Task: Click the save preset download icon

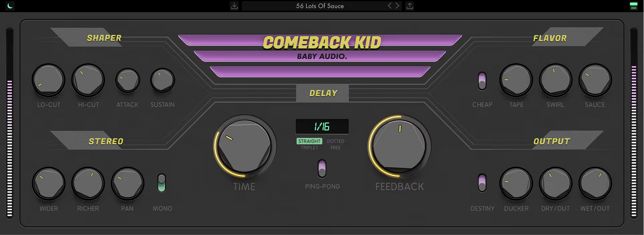Action: [234, 6]
